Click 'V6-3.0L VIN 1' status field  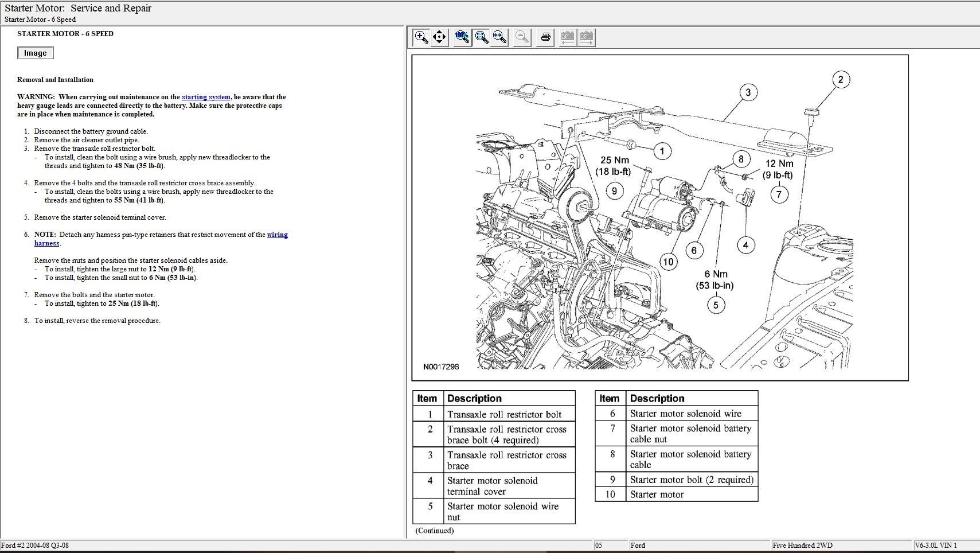936,546
